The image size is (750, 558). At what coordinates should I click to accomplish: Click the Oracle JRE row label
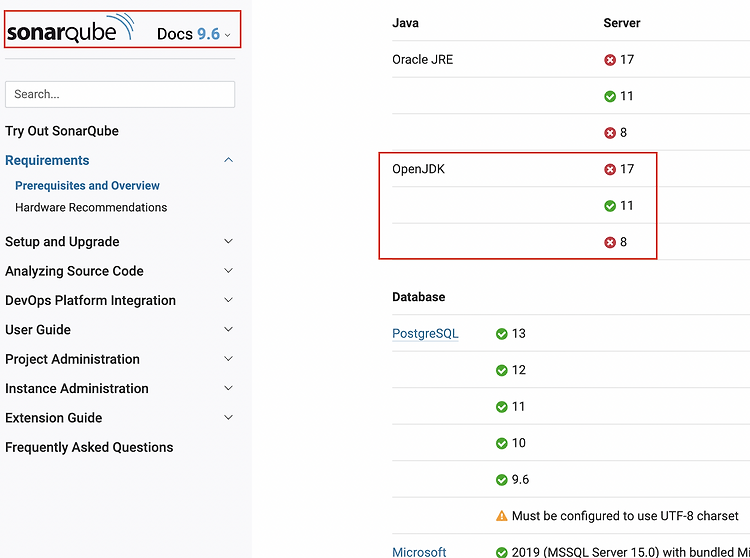tap(422, 59)
